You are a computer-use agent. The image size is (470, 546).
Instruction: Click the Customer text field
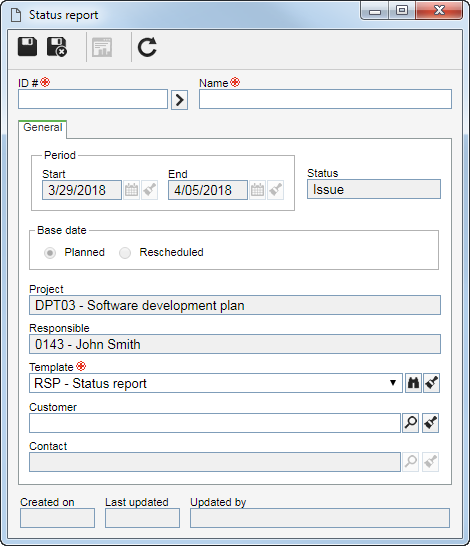pos(215,423)
